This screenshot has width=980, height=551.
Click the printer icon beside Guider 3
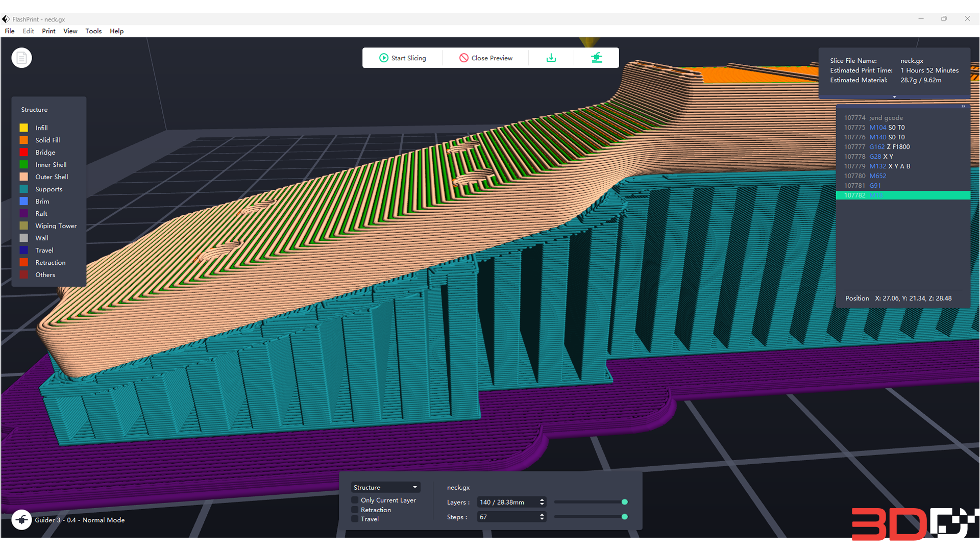[x=21, y=520]
